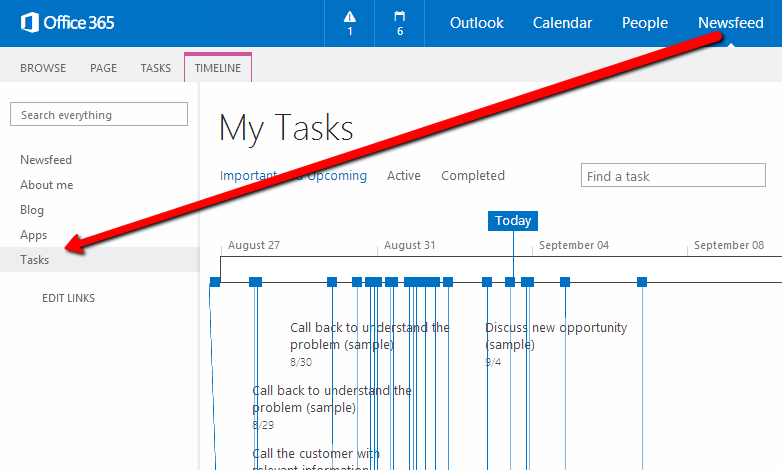Open Outlook from the top navigation
782x470 pixels.
pyautogui.click(x=476, y=23)
